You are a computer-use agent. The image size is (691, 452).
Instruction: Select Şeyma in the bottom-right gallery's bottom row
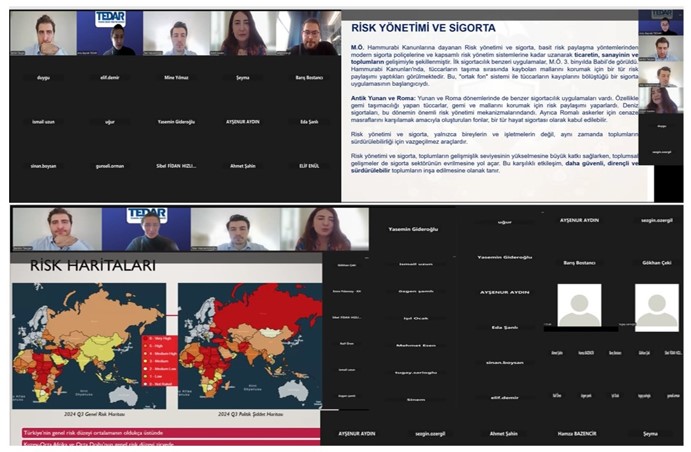point(650,434)
